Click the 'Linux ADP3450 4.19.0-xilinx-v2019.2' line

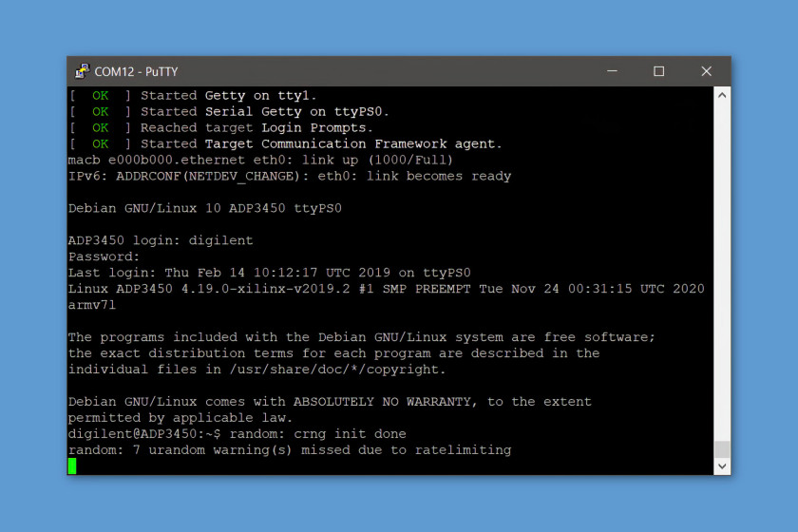387,289
